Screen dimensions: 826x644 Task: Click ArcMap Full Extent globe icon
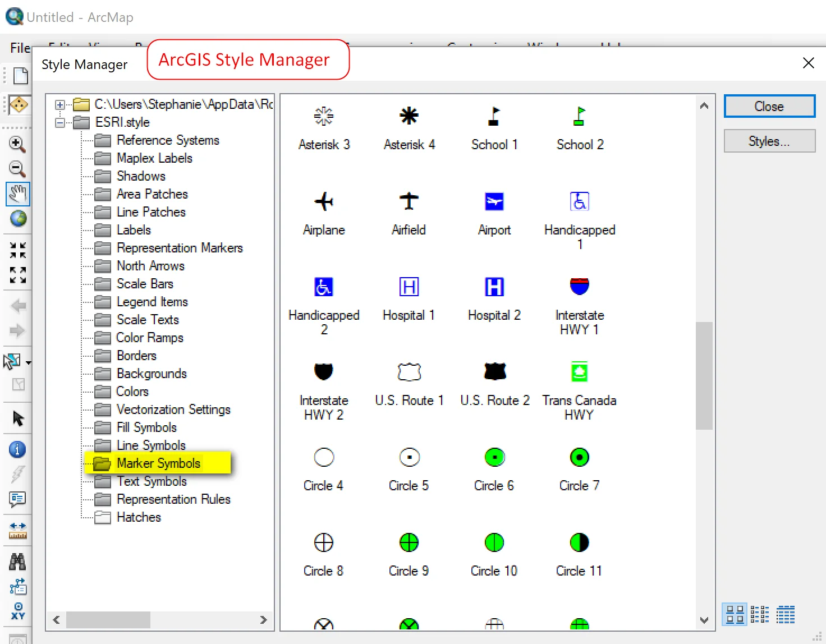17,218
